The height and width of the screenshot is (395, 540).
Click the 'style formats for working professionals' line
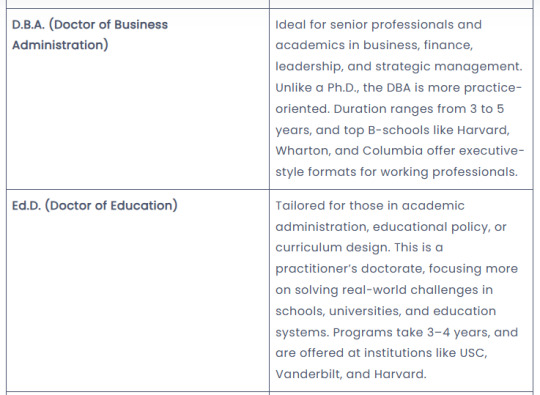pos(396,172)
